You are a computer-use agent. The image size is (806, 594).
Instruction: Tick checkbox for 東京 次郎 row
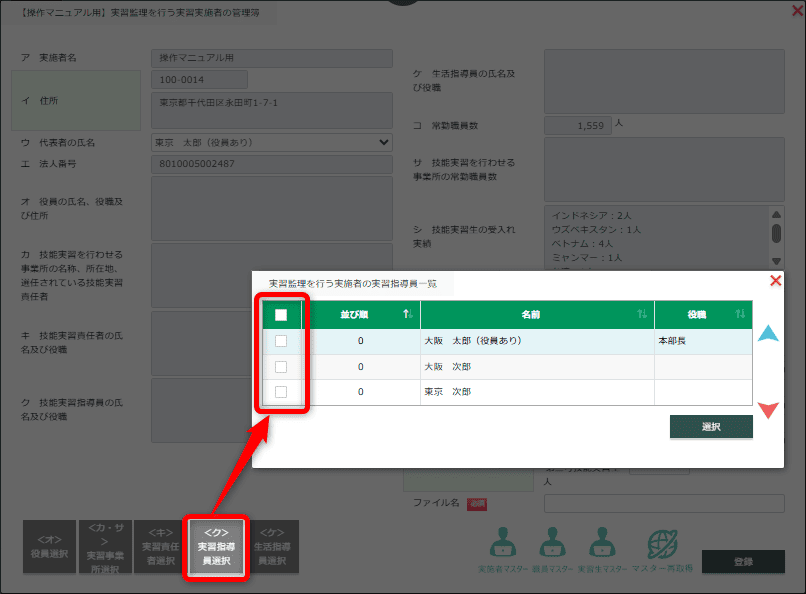point(281,392)
